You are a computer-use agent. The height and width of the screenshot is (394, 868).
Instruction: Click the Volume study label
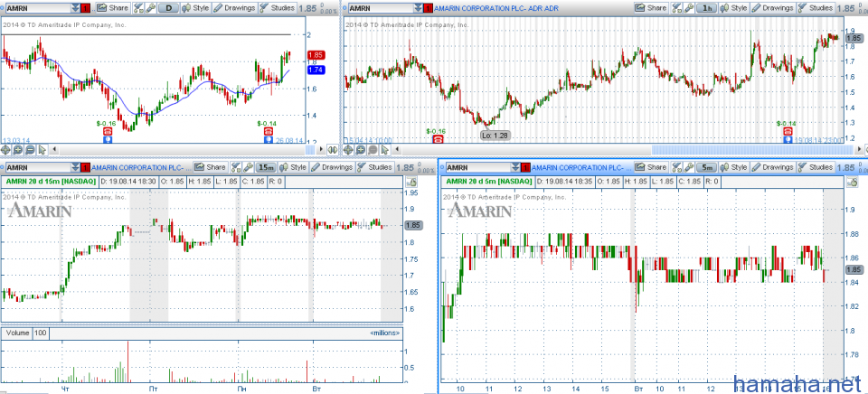click(x=18, y=333)
